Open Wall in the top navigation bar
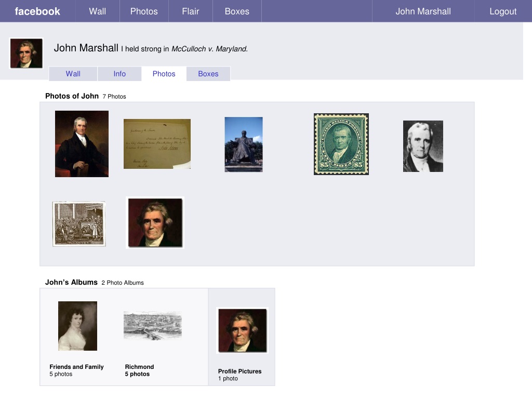This screenshot has height=399, width=532. pyautogui.click(x=97, y=11)
